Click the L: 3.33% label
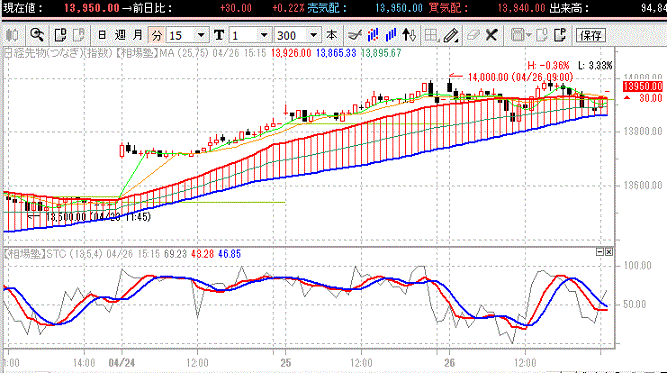This screenshot has width=667, height=373. click(595, 65)
